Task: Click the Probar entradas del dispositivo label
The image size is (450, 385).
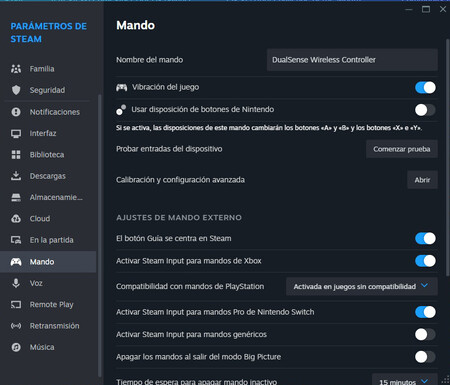Action: 169,149
